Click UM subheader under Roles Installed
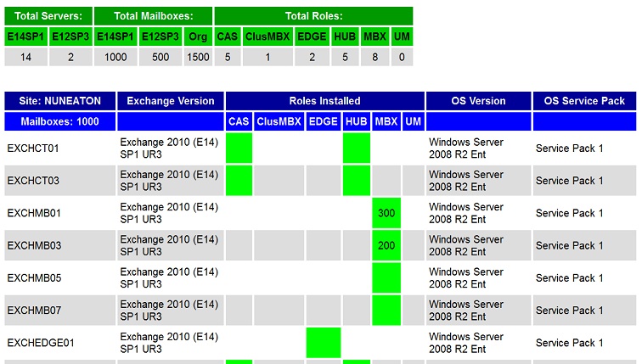Image resolution: width=642 pixels, height=364 pixels. click(413, 121)
